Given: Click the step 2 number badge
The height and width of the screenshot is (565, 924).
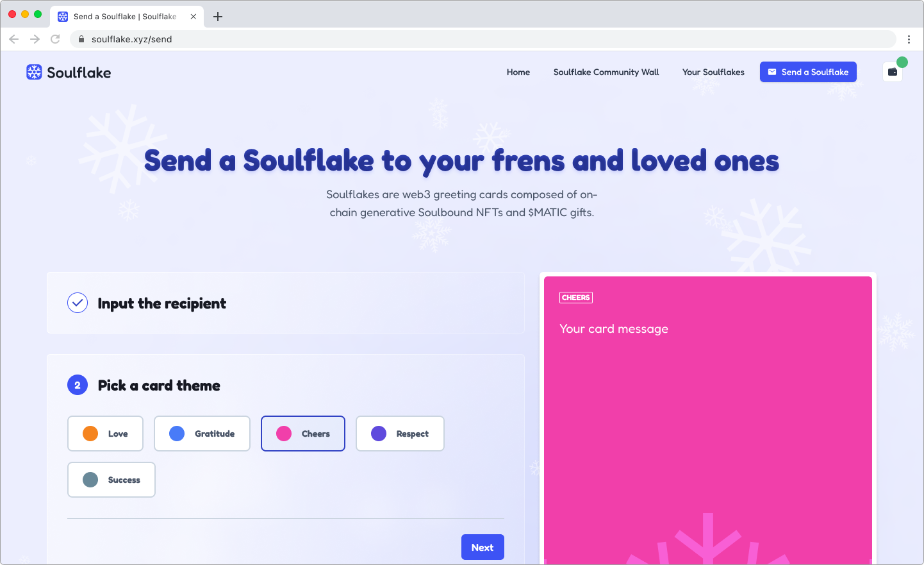Looking at the screenshot, I should [78, 385].
